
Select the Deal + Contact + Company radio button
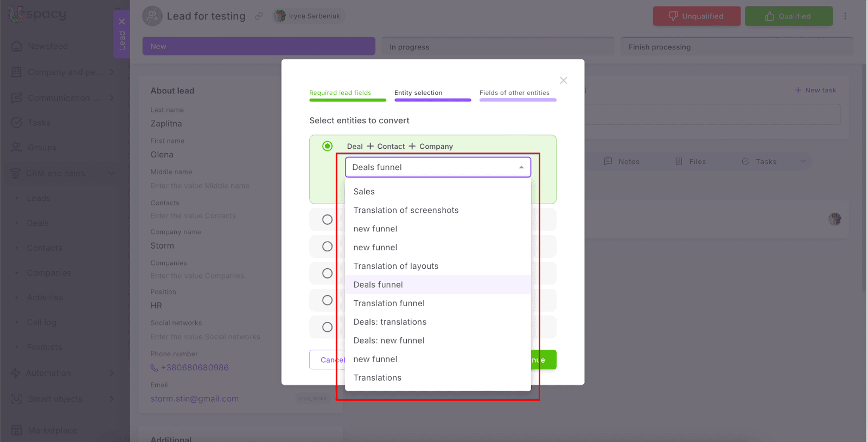(x=327, y=146)
